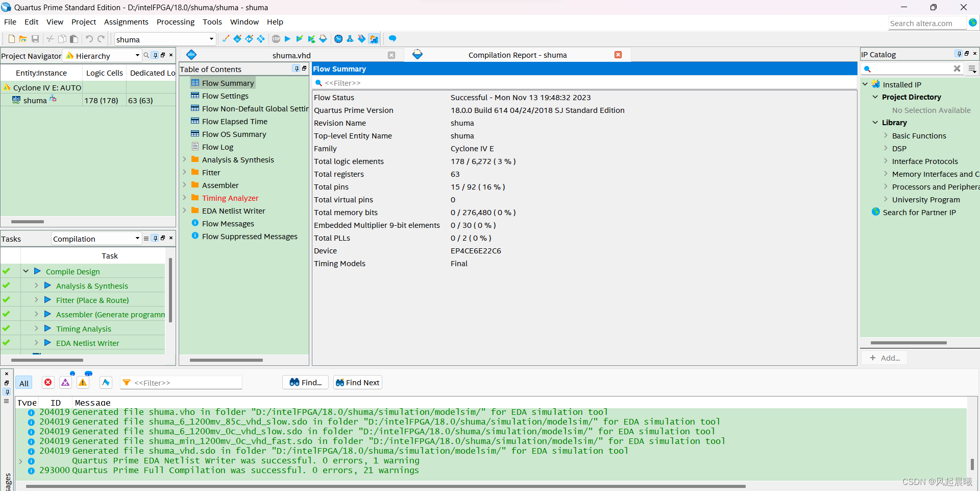Toggle the pin on Tasks panel
Viewport: 980px width, 491px height.
click(x=156, y=238)
